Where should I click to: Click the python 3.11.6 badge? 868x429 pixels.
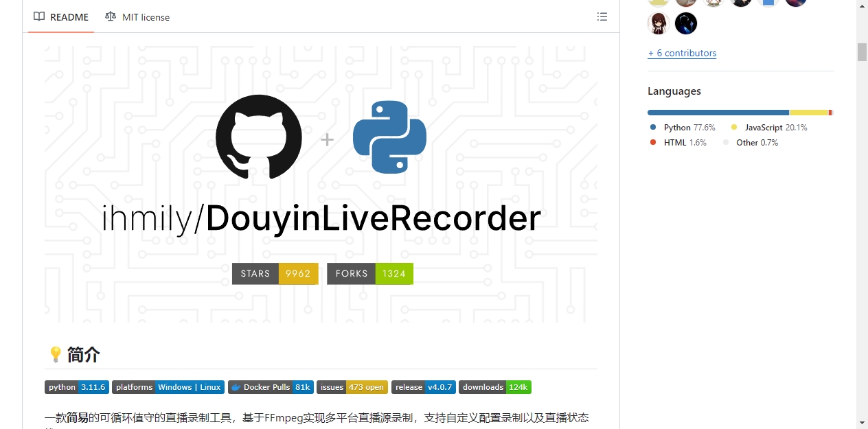pos(77,387)
